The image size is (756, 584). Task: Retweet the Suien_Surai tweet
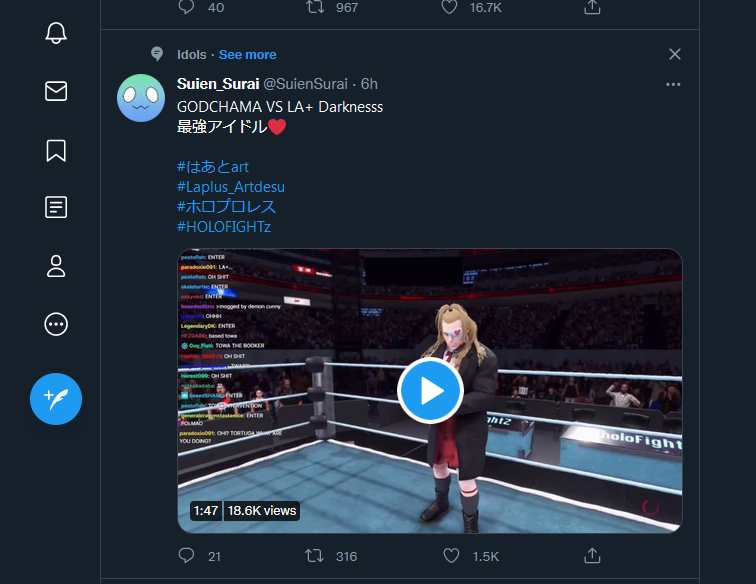point(316,555)
